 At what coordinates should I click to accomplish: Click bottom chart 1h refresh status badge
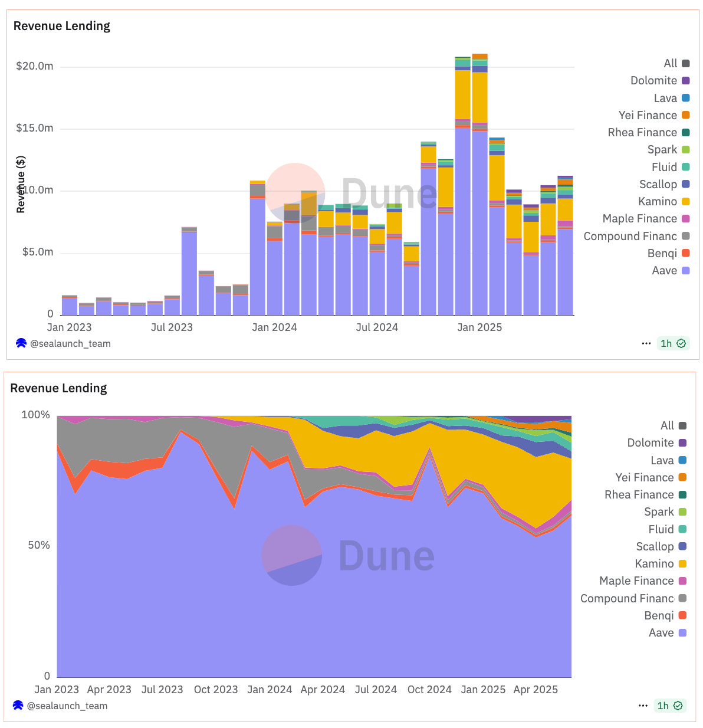pos(670,706)
